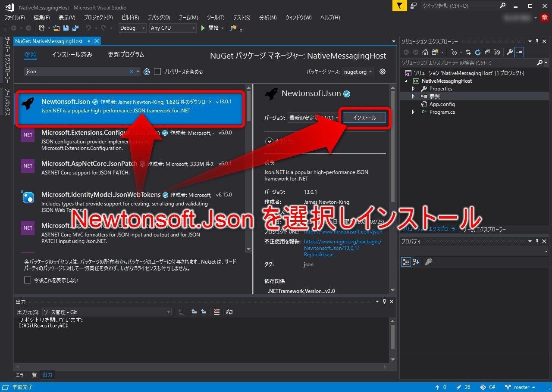Click the Find in Files toolbar icon
This screenshot has width=552, height=392.
233,28
